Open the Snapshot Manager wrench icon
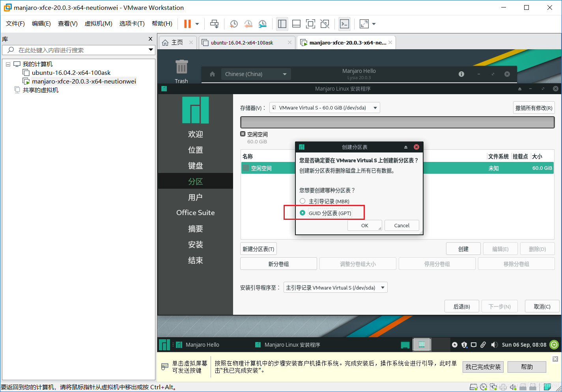Viewport: 562px width, 392px height. (x=262, y=24)
